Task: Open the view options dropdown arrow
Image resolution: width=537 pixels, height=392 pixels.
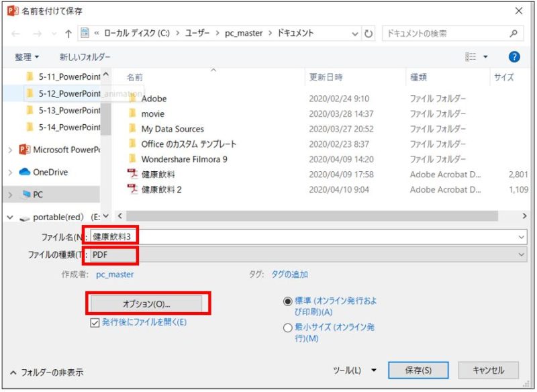Action: (x=485, y=56)
